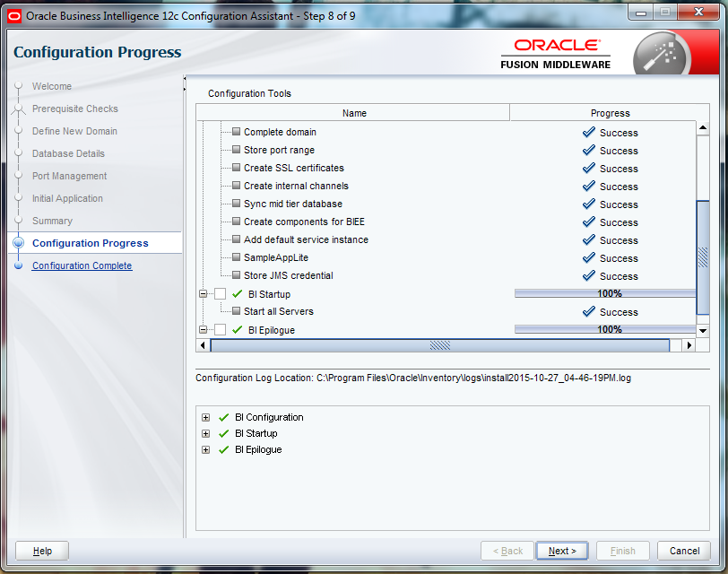Viewport: 728px width, 574px height.
Task: Click the Success checkmark for SampleAppLite
Action: 589,257
